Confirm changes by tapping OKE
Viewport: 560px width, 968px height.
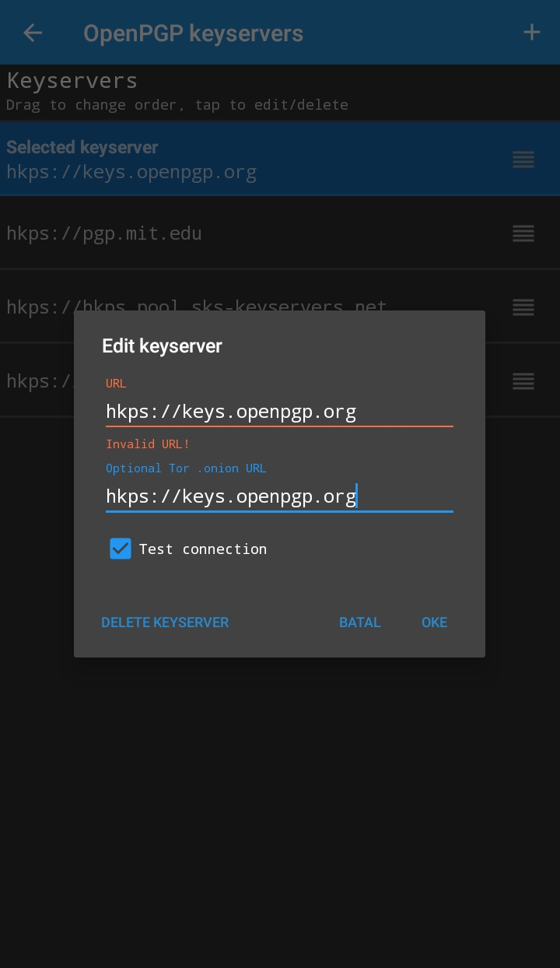click(434, 623)
